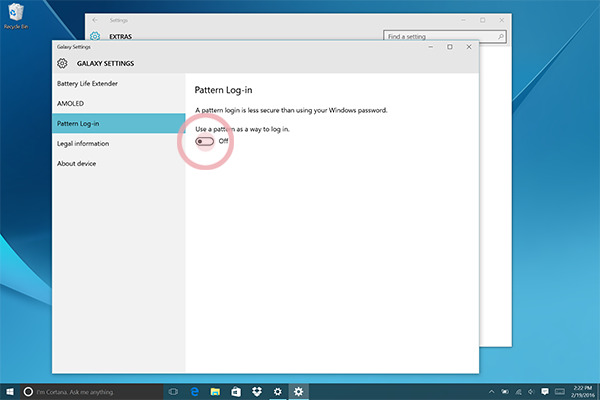Click the Cortana search box
This screenshot has height=400, width=600.
[x=92, y=392]
